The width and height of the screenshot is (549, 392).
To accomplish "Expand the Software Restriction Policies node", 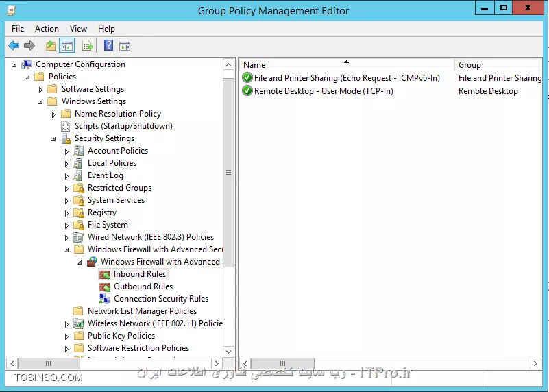I will 66,349.
